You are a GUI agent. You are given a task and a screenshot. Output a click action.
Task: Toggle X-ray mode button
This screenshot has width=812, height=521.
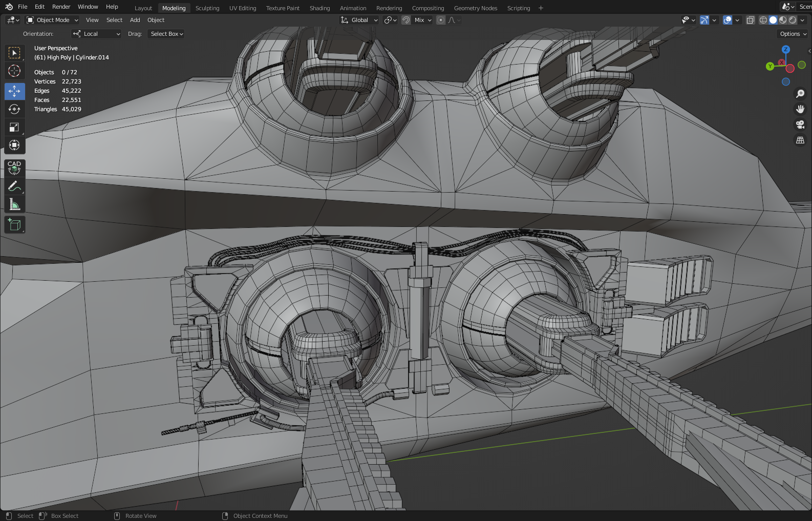[750, 20]
